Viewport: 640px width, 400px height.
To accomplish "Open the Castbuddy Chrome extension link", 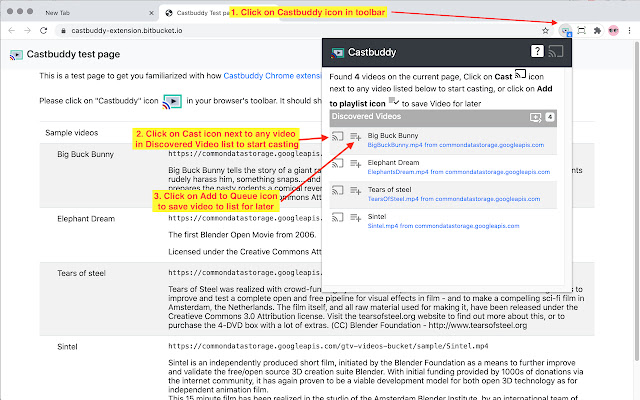I will tap(272, 76).
